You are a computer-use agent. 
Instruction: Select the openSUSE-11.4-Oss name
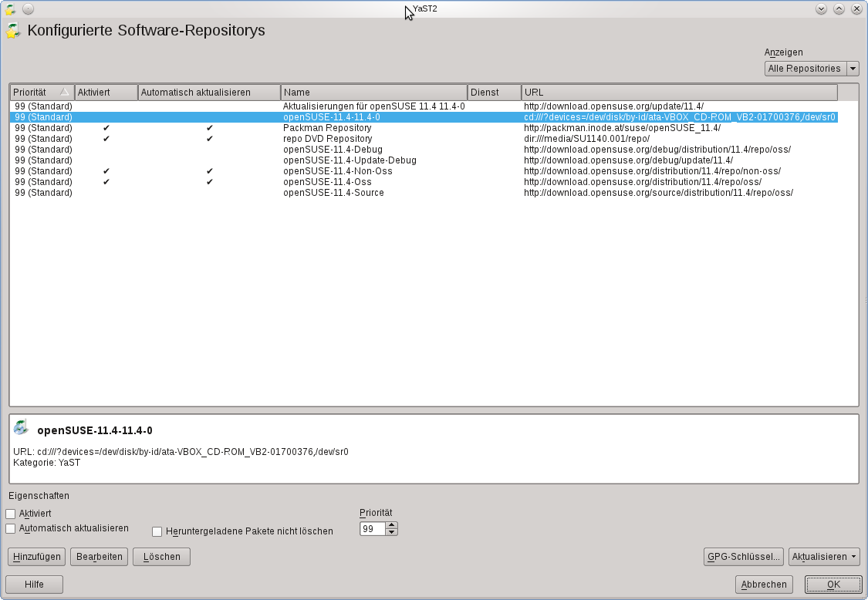pos(327,182)
